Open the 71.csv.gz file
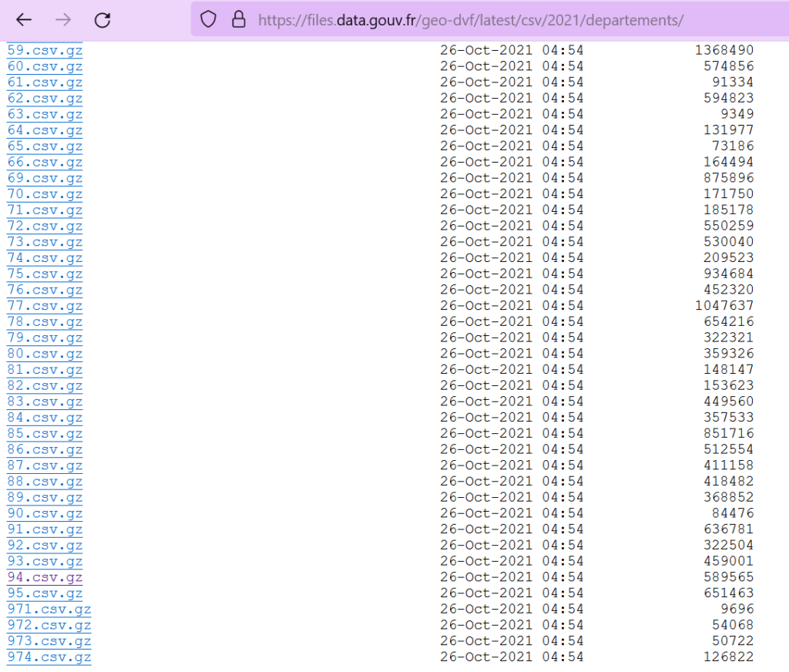 (x=45, y=210)
